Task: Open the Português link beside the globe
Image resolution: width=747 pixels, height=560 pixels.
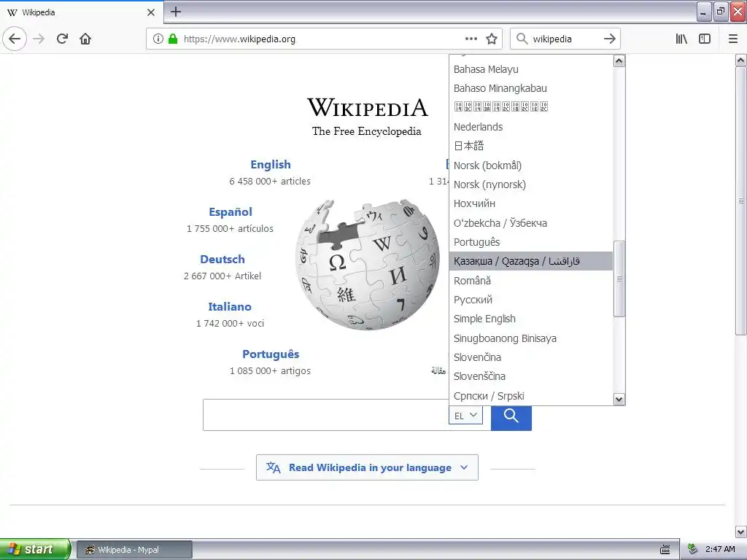Action: pyautogui.click(x=271, y=354)
